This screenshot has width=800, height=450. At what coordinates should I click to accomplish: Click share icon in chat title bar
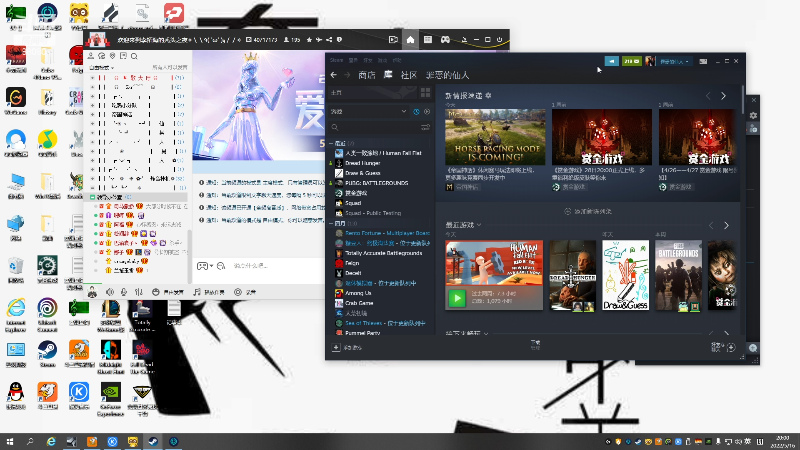coord(329,40)
